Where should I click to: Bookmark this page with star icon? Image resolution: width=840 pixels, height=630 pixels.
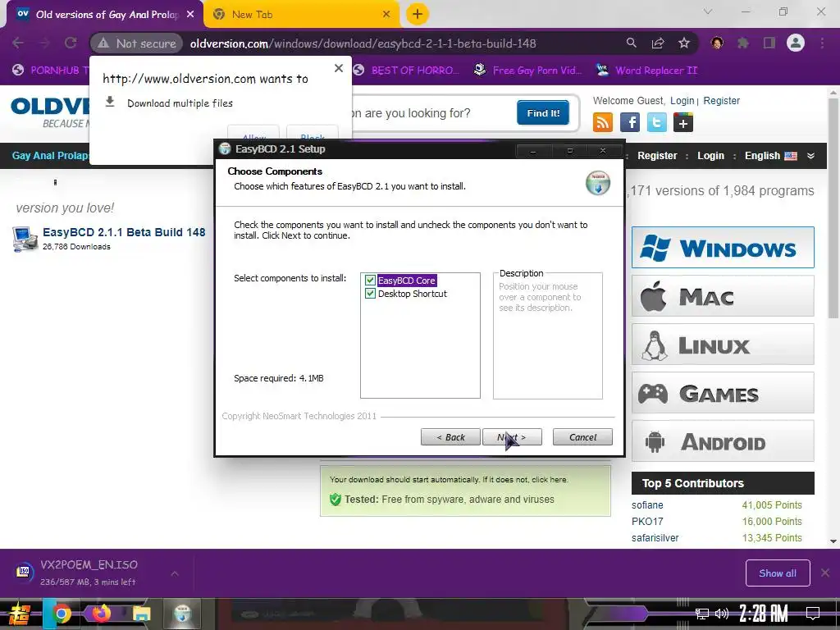click(x=683, y=43)
